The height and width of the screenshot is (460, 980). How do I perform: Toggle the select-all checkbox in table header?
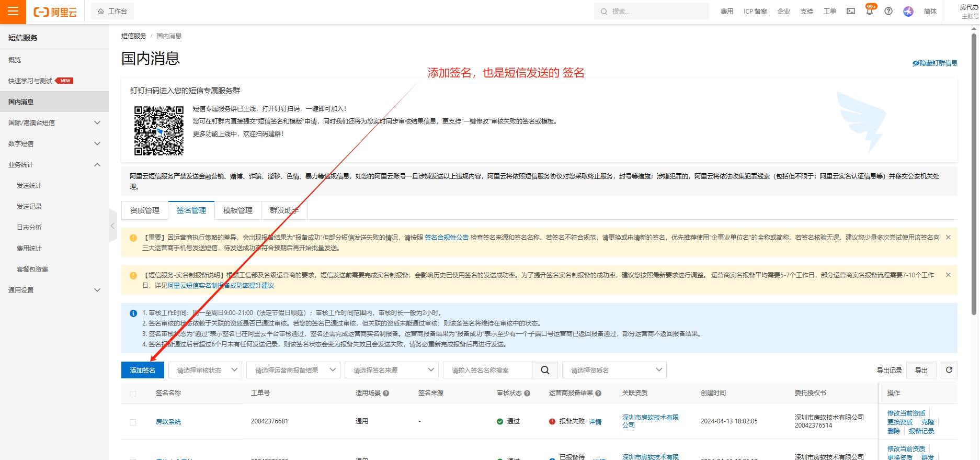[x=133, y=394]
